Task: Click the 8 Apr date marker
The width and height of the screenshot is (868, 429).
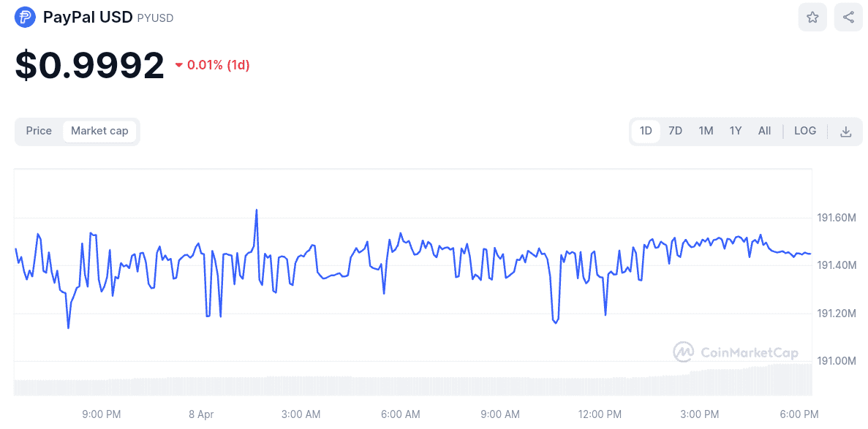Action: click(x=201, y=414)
